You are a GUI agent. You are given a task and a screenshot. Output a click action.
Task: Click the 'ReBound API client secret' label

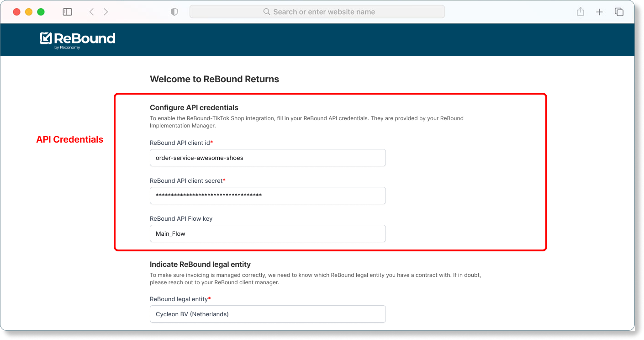pos(188,181)
